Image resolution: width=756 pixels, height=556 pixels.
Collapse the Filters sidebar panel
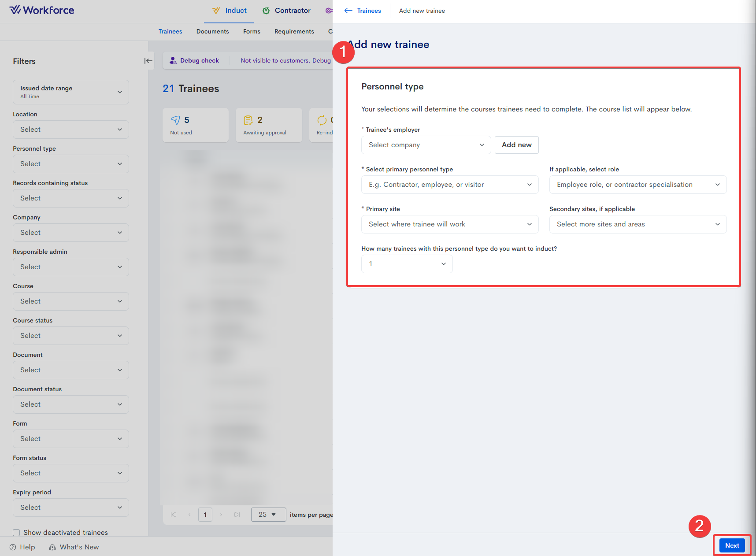pos(148,61)
